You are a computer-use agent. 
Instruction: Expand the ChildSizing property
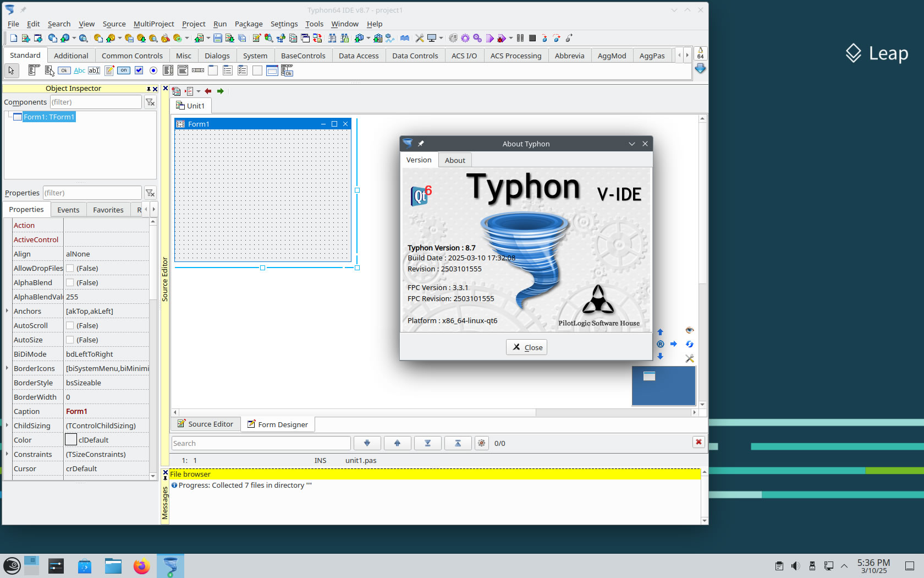(7, 426)
